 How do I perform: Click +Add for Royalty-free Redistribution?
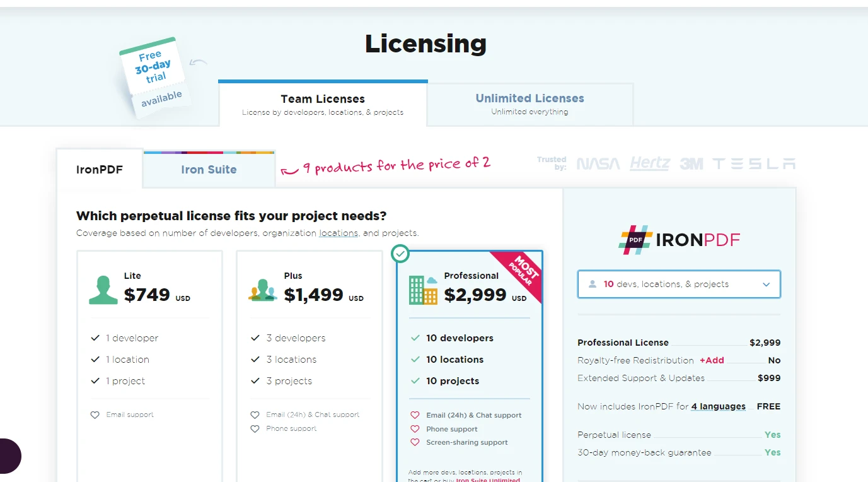712,360
